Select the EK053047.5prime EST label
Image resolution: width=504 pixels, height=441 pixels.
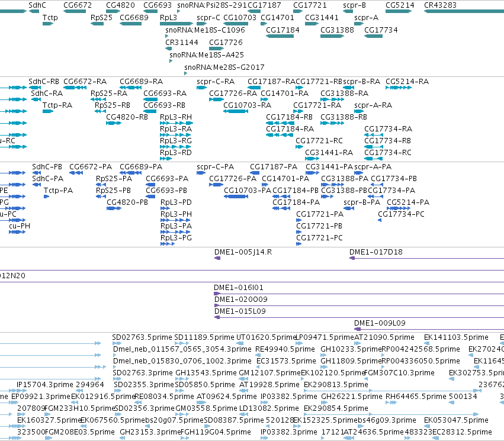pos(456,420)
